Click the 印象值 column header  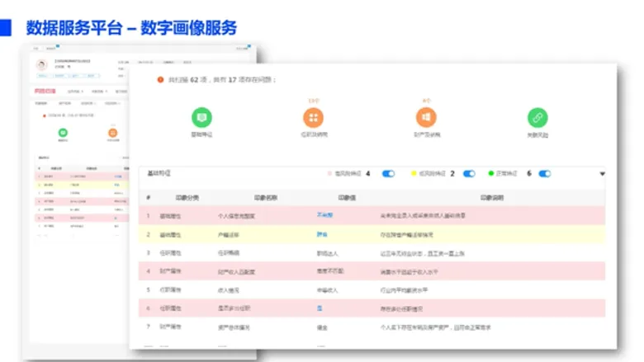pyautogui.click(x=347, y=198)
